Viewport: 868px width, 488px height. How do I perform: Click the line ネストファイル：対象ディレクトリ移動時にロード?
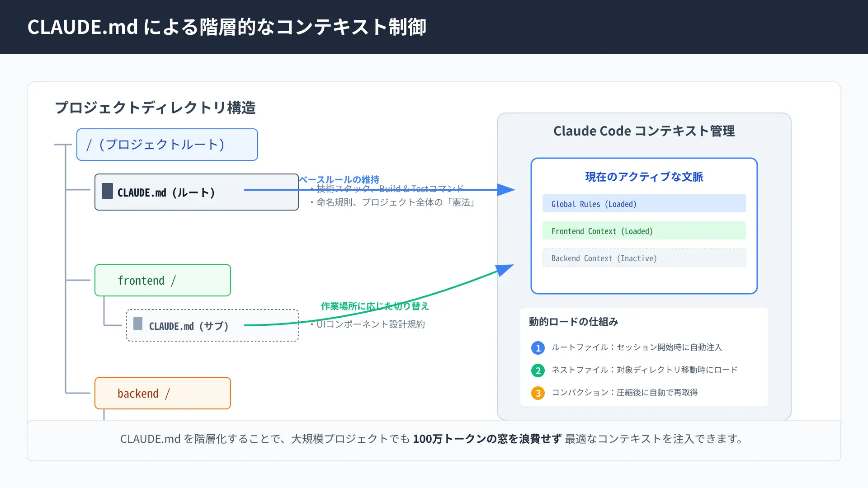click(645, 370)
